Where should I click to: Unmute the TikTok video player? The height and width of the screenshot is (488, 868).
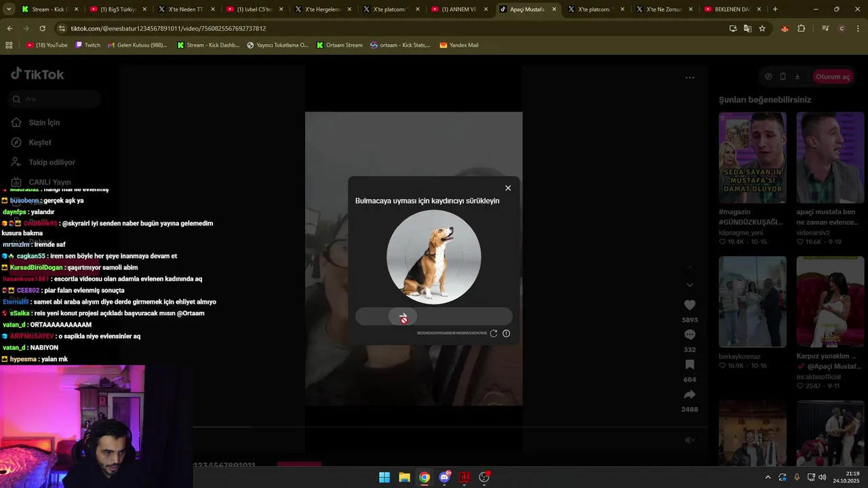690,441
